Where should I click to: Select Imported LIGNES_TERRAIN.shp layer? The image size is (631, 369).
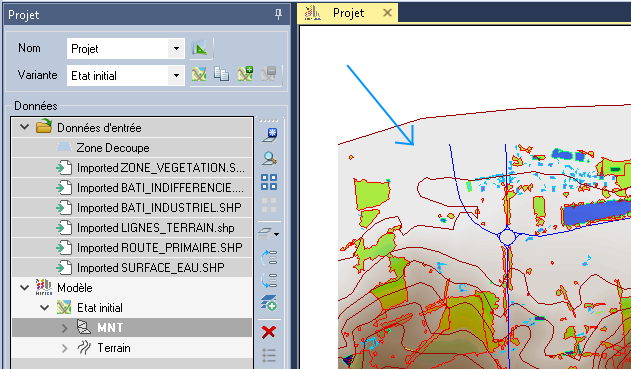132,228
